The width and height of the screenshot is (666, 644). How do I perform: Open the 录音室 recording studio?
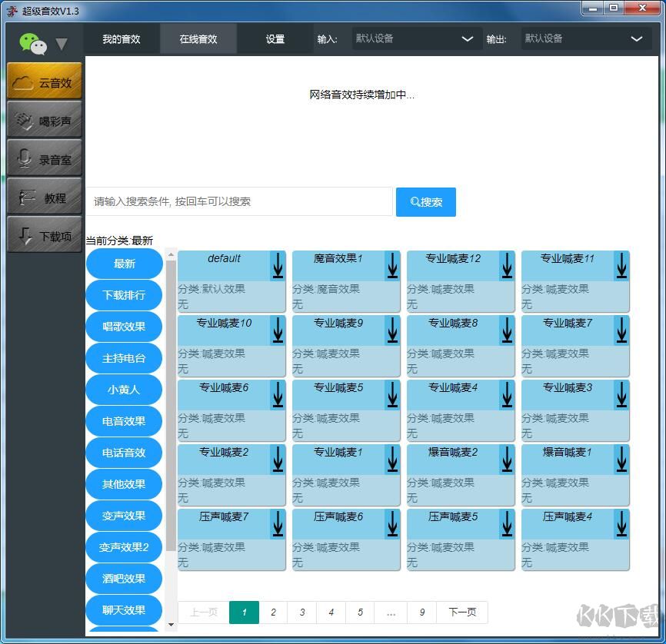coord(44,158)
